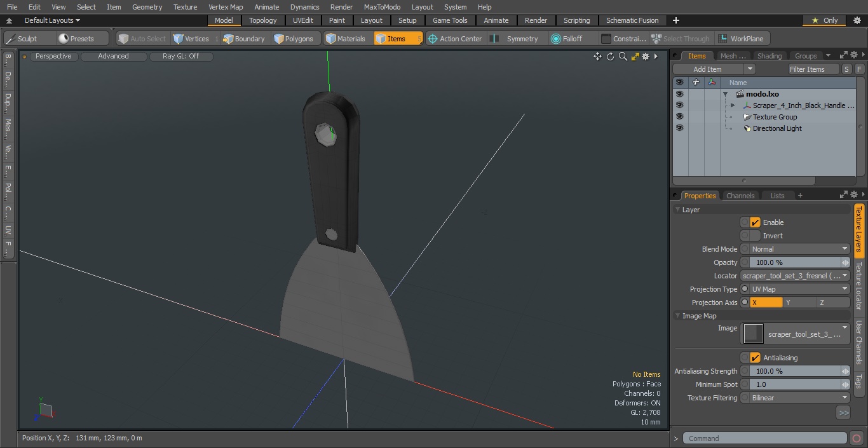Click the viewport zoom magnifier icon
This screenshot has width=868, height=448.
click(x=623, y=57)
